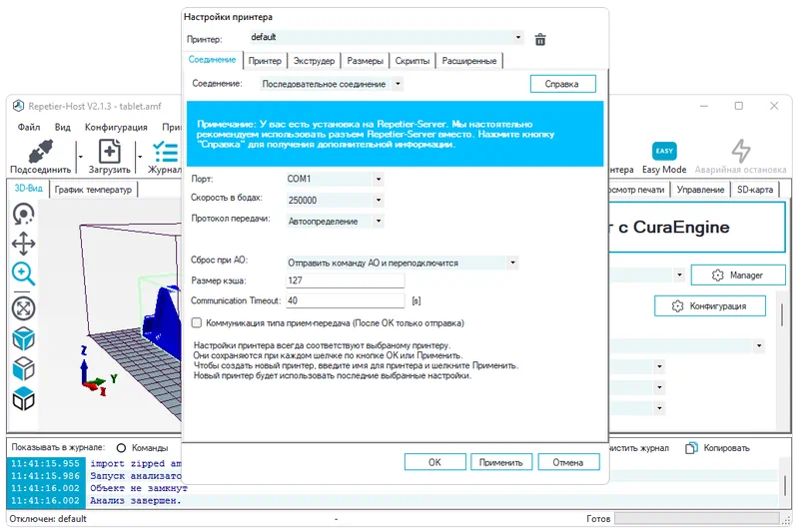
Task: Switch to the SD-карта tab
Action: point(755,190)
